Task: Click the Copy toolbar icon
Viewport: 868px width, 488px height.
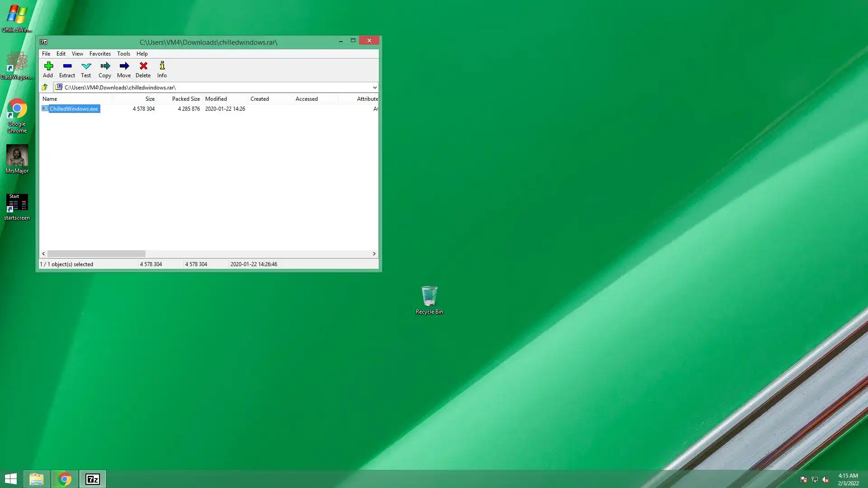Action: pyautogui.click(x=105, y=70)
